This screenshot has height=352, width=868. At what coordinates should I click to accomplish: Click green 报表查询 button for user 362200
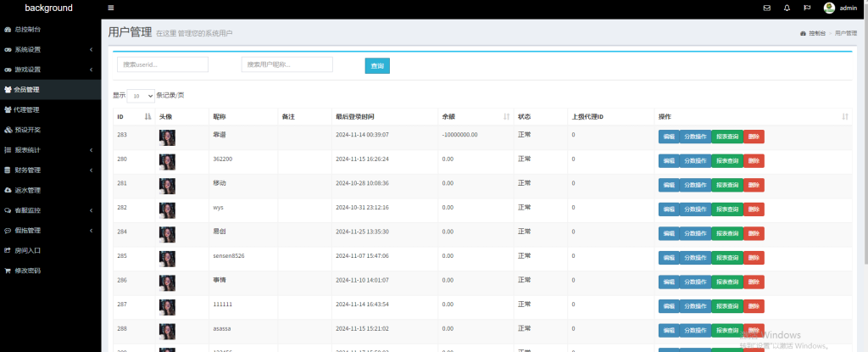[x=727, y=160]
